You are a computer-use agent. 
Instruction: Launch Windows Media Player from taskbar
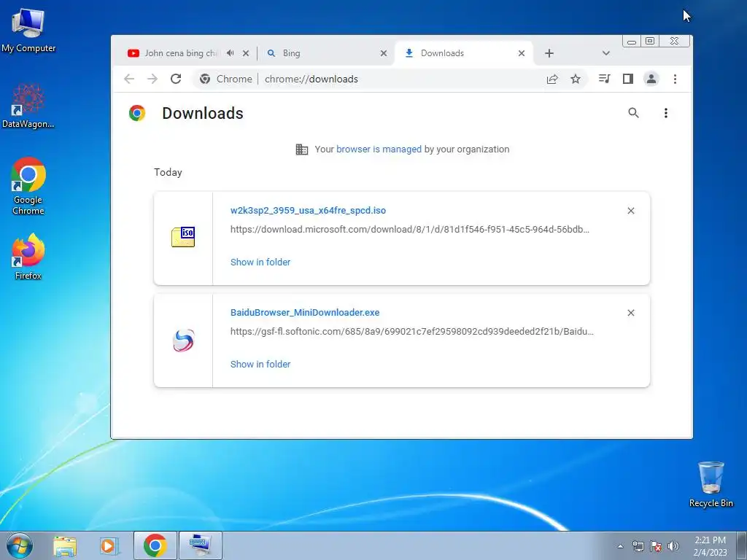109,545
